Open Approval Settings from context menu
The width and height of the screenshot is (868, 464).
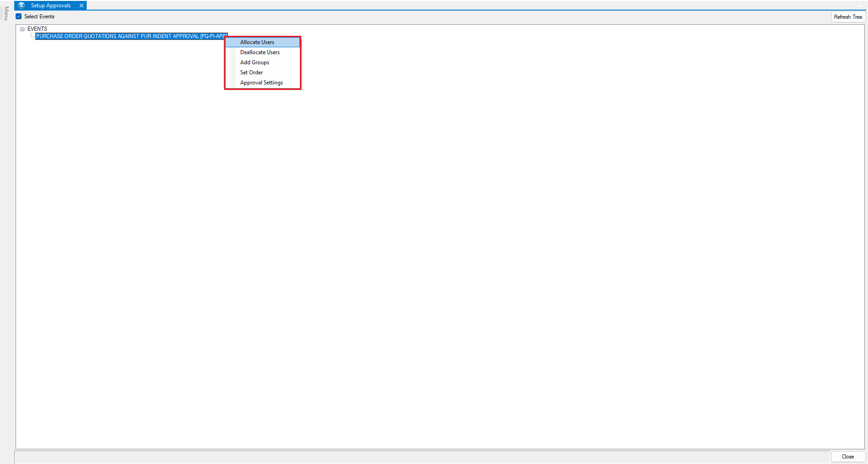point(262,83)
